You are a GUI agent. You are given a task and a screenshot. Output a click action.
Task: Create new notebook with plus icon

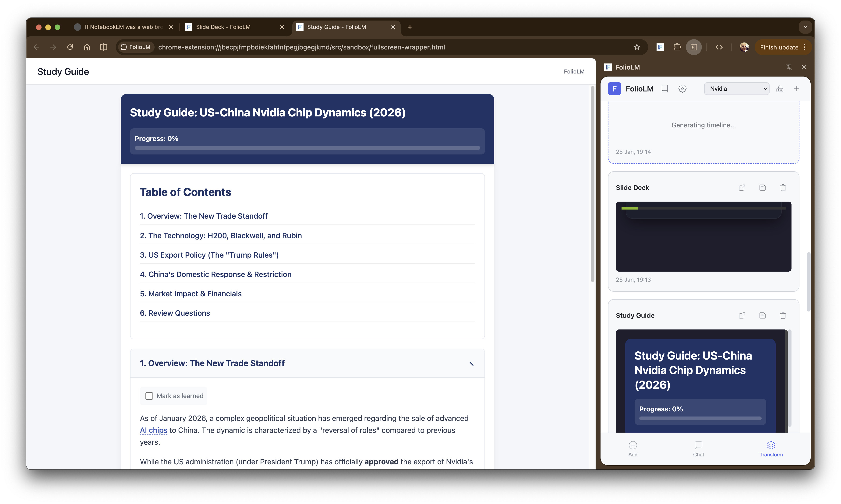point(797,88)
